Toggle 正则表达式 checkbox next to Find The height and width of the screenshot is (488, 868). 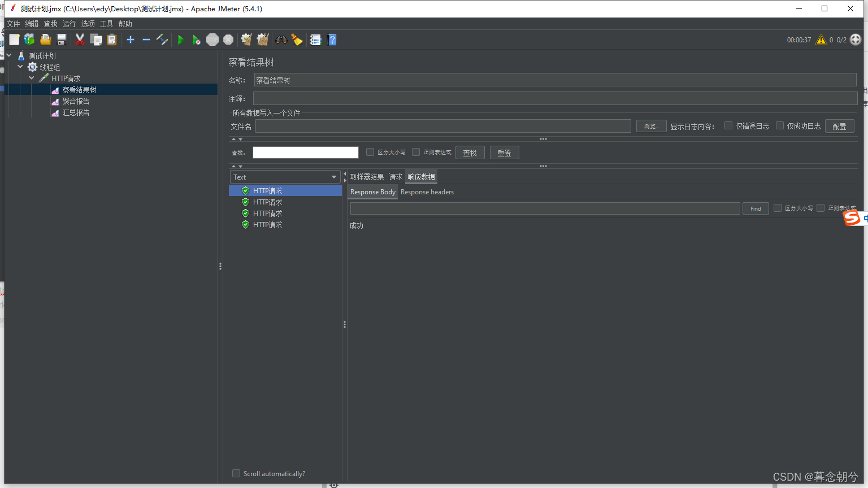[821, 208]
